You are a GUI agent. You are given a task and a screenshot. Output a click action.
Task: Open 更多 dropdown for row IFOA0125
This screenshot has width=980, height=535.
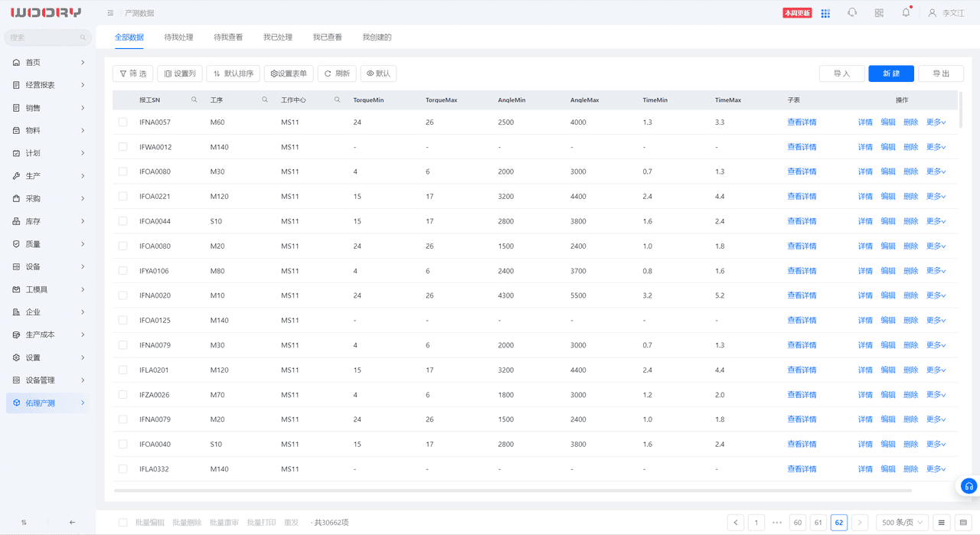(x=936, y=320)
